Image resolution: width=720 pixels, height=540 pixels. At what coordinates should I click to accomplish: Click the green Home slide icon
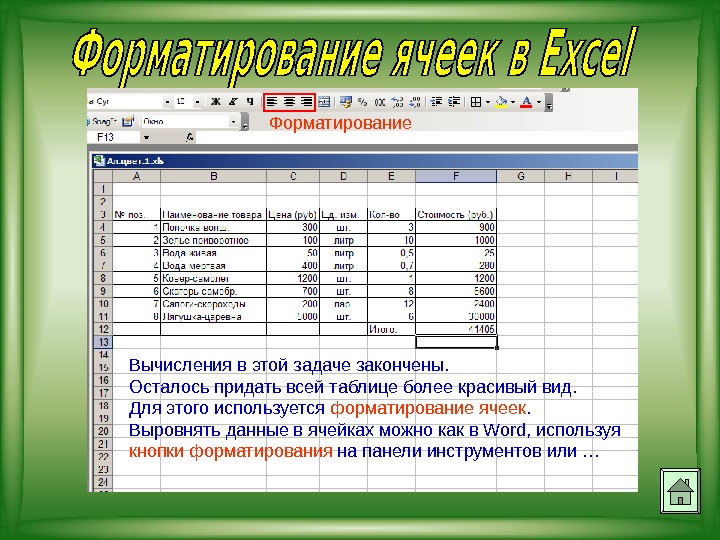[680, 491]
